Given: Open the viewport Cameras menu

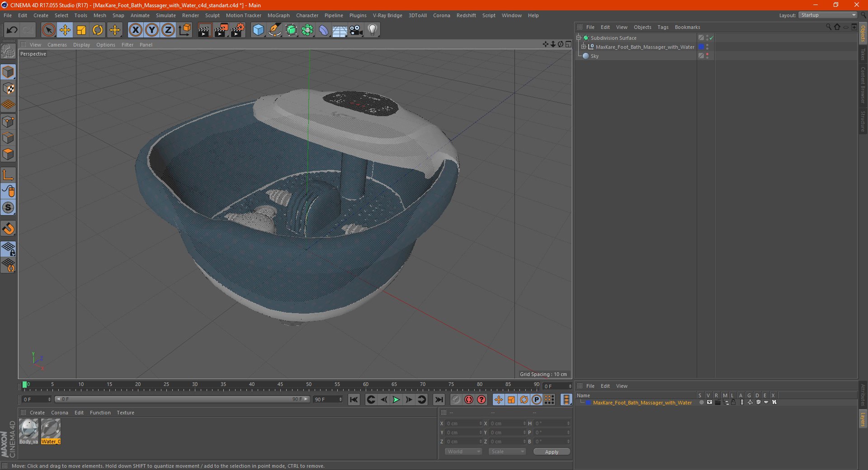Looking at the screenshot, I should tap(57, 45).
